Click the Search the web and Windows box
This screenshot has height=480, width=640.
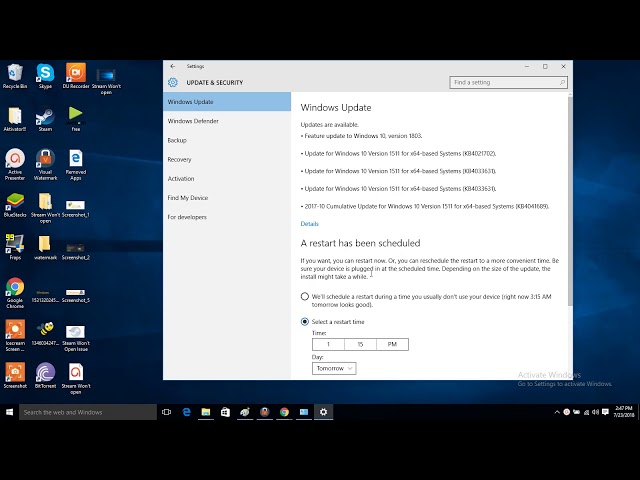pos(88,412)
